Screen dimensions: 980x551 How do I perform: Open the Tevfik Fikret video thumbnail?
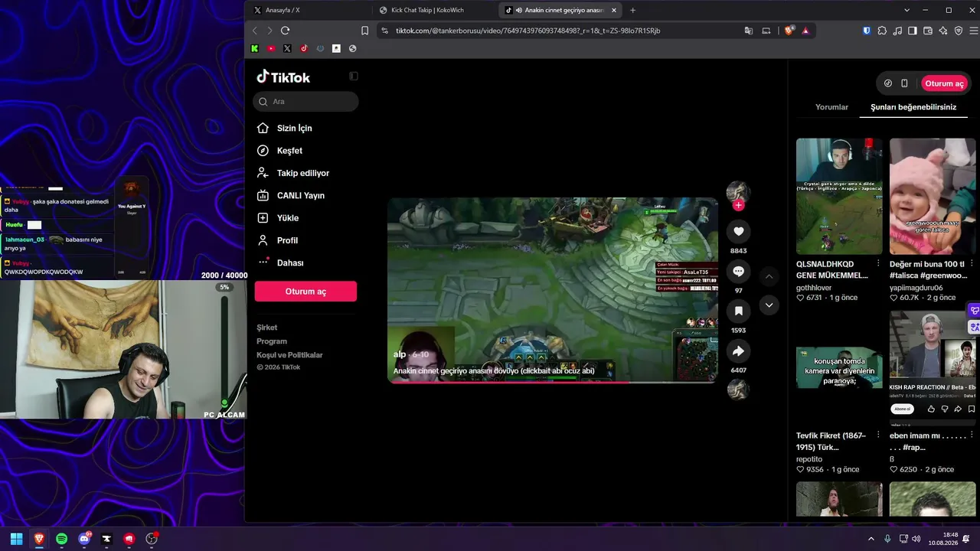point(839,367)
